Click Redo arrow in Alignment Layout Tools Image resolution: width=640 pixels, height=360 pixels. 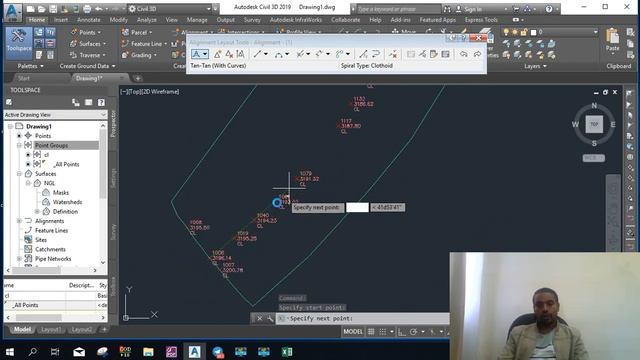(x=477, y=54)
